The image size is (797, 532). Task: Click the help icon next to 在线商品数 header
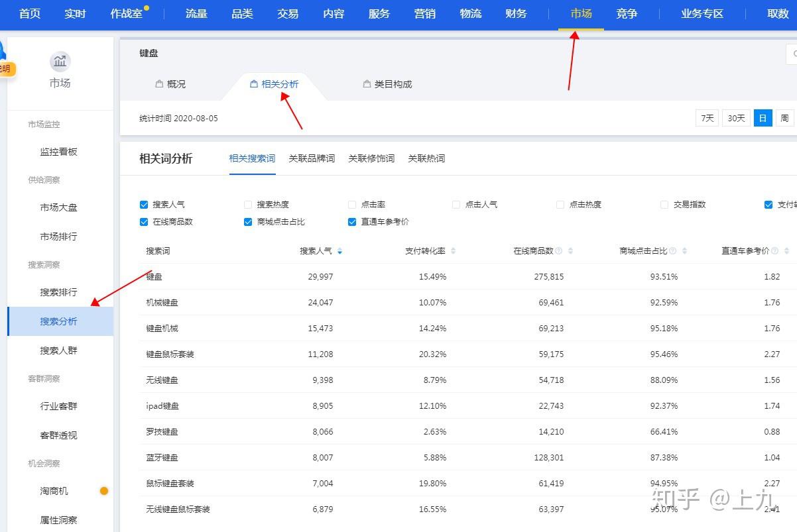[559, 251]
